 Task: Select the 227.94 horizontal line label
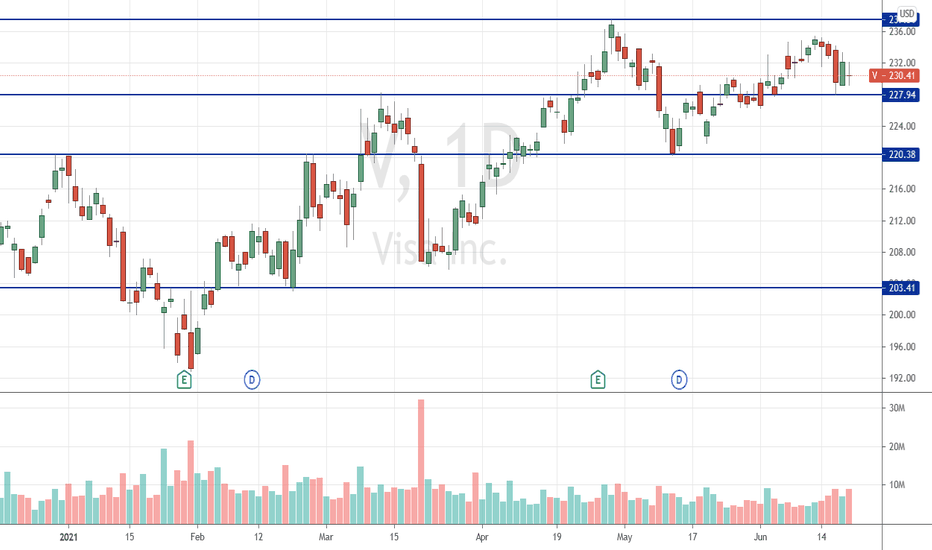pyautogui.click(x=900, y=95)
